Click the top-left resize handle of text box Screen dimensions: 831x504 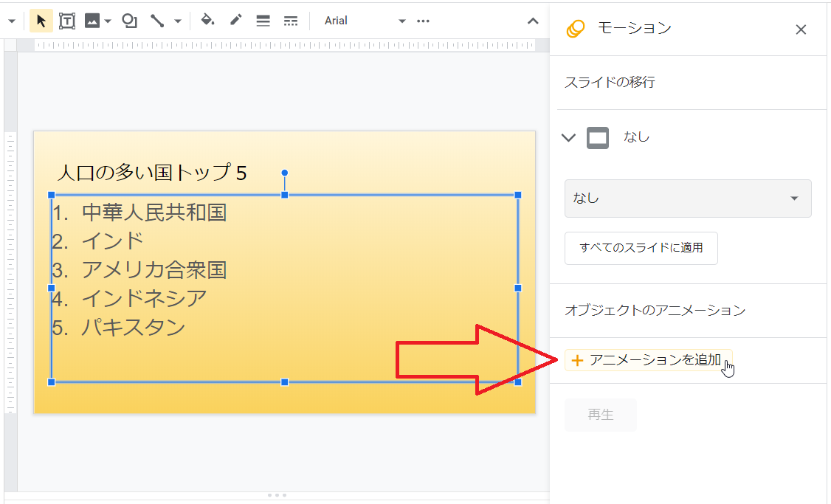(x=52, y=195)
